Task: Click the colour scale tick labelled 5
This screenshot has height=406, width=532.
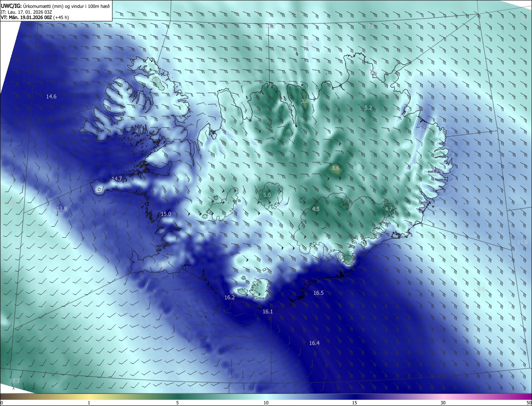Action: [177, 403]
